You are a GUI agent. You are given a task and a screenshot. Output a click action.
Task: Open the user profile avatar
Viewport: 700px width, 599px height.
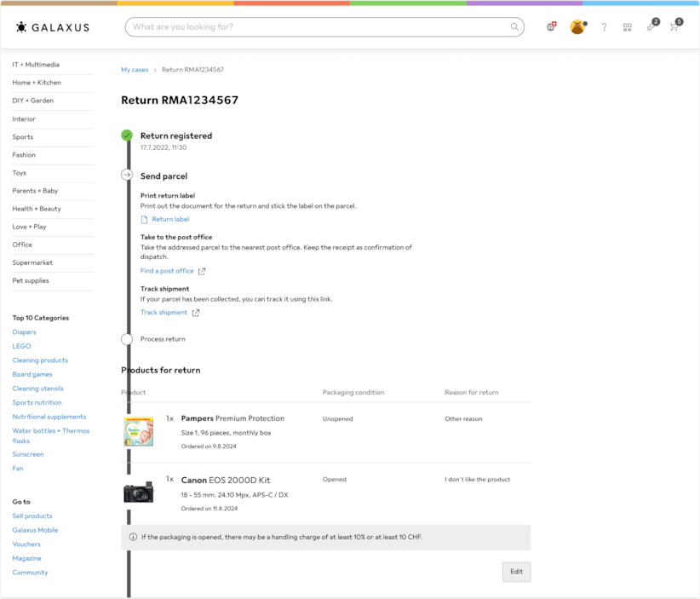pyautogui.click(x=577, y=27)
